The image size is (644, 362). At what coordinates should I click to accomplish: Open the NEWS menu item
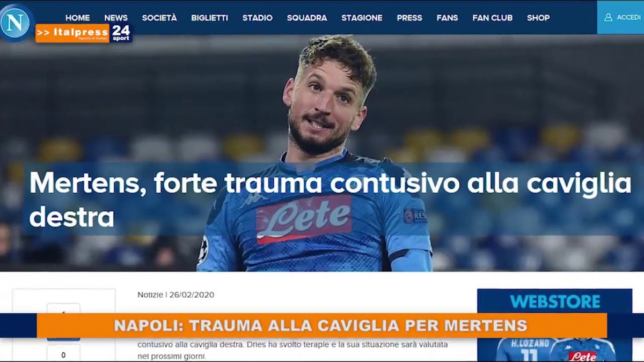tap(116, 18)
